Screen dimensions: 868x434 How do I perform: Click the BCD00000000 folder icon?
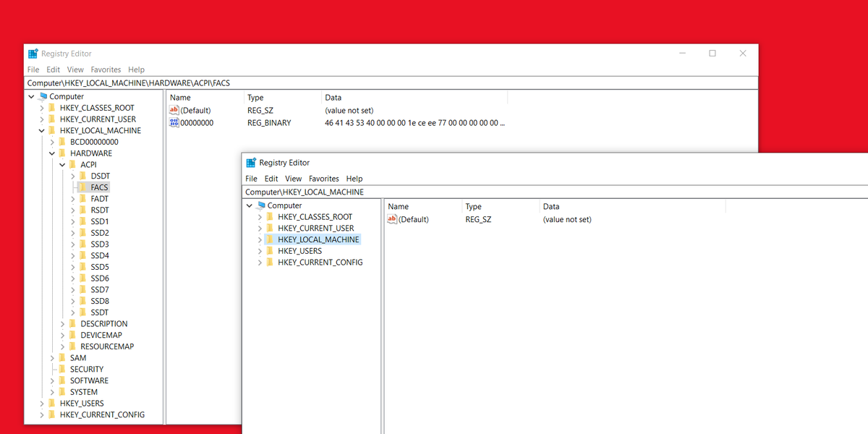[62, 142]
